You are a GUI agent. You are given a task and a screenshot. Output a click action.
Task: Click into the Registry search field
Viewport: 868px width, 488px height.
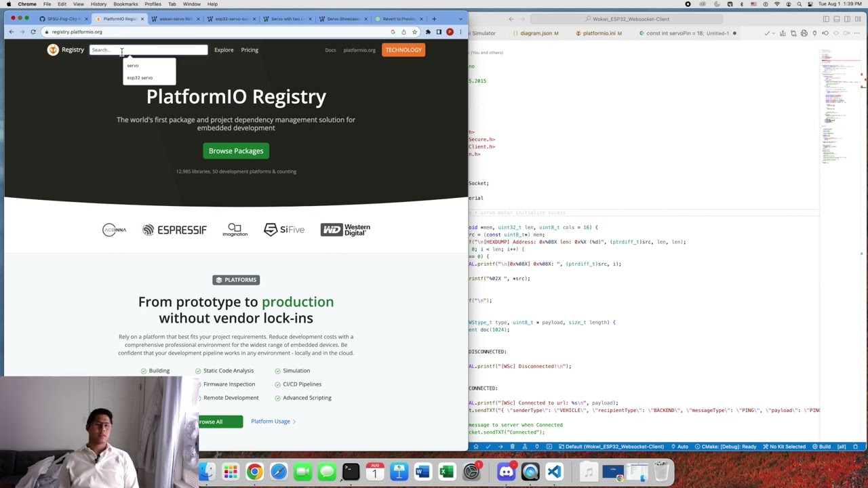point(149,49)
